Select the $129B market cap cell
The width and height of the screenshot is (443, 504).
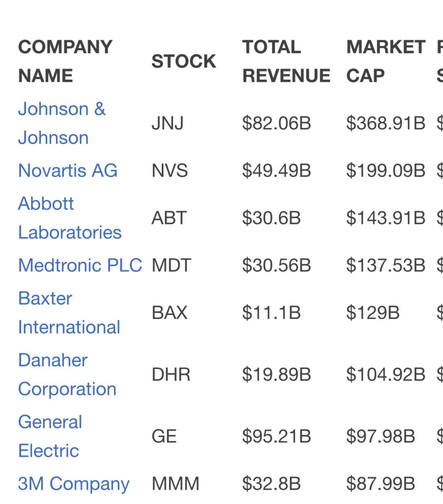tap(373, 313)
